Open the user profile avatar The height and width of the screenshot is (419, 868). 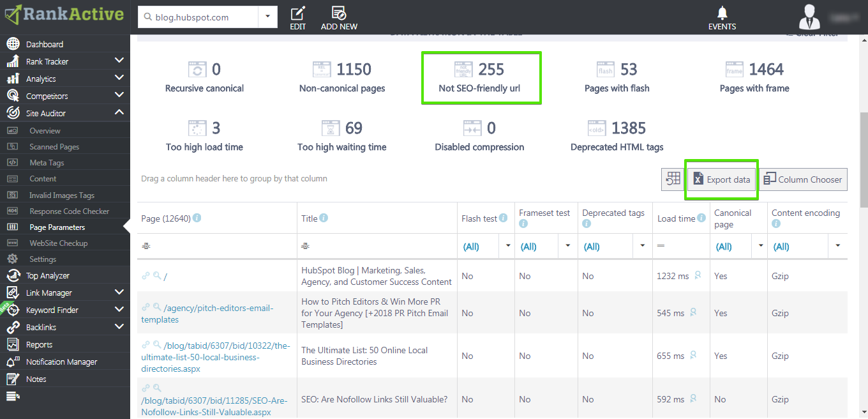pos(811,16)
